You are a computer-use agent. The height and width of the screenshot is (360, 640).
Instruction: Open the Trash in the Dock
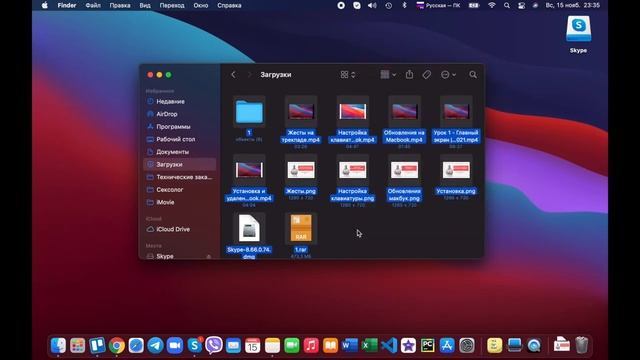click(x=582, y=345)
